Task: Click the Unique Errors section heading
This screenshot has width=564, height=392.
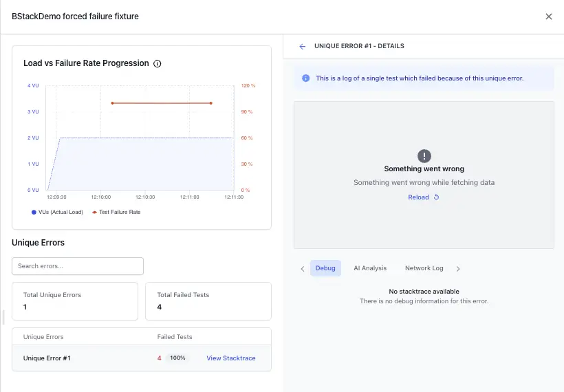Action: pos(38,243)
